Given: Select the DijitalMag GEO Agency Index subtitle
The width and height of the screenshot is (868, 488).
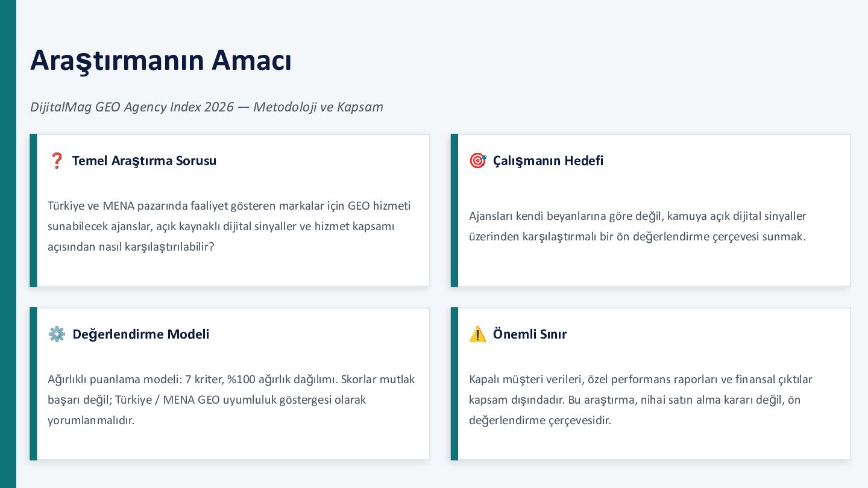Looking at the screenshot, I should [x=207, y=107].
